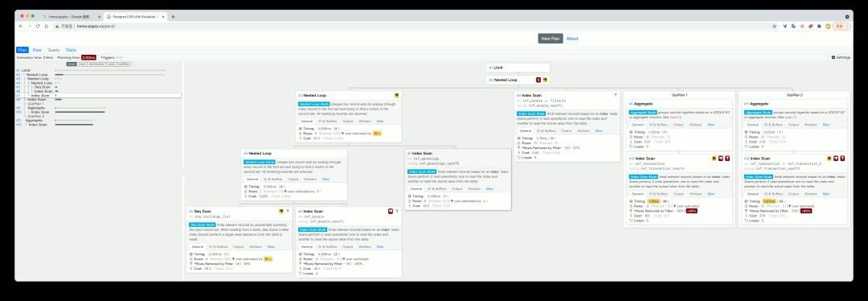Click #4 Nested Loop card title

[259, 153]
